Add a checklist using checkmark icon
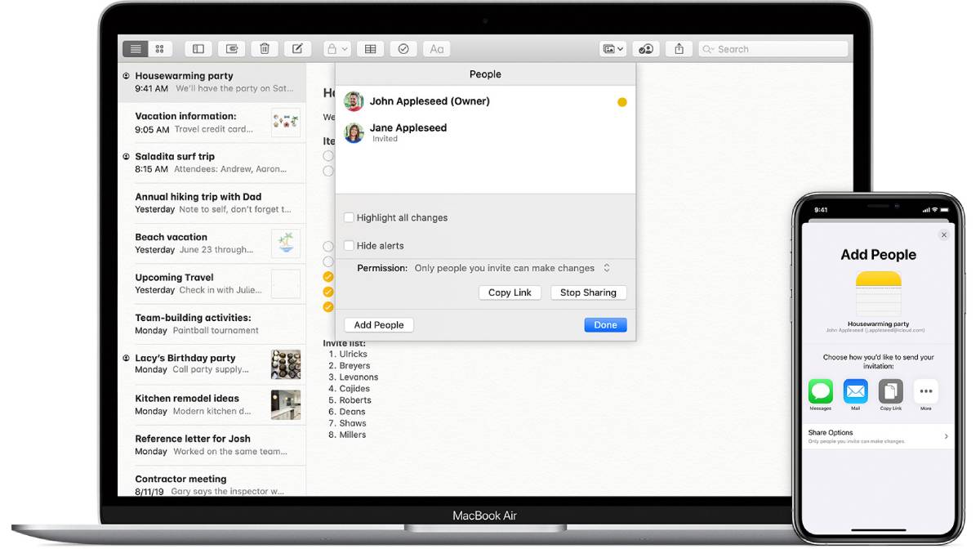Screen dimensions: 980x549 (403, 49)
